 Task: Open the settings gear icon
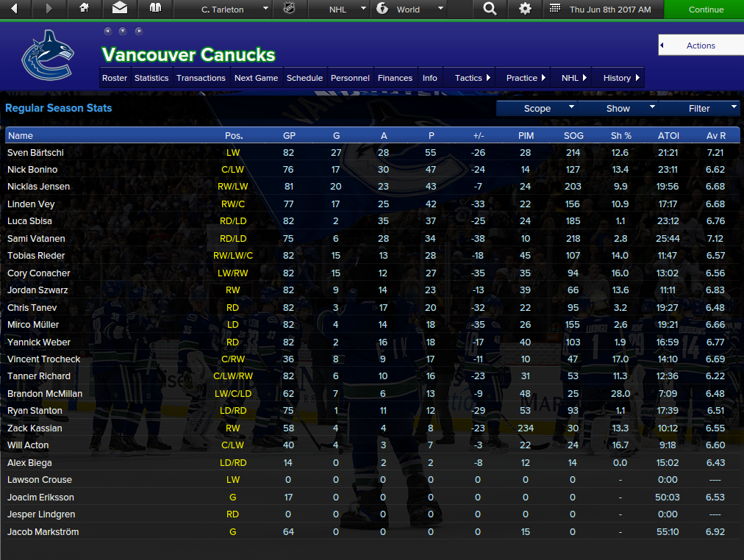(525, 9)
